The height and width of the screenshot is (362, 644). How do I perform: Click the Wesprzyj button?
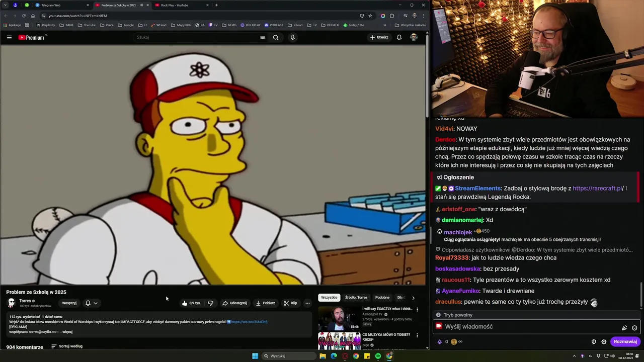[x=69, y=303]
